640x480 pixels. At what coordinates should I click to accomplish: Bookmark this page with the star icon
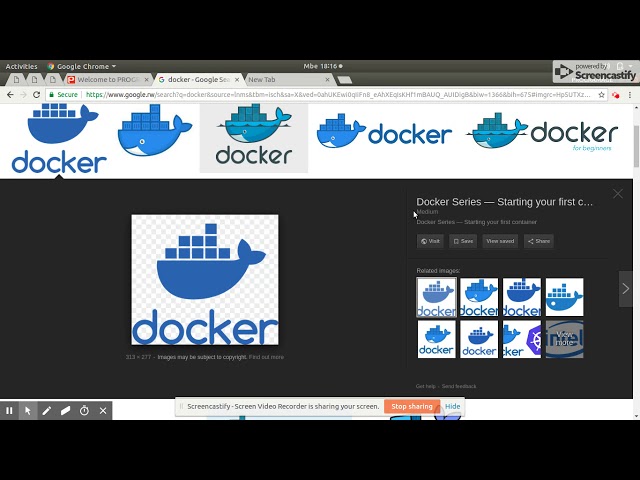601,95
